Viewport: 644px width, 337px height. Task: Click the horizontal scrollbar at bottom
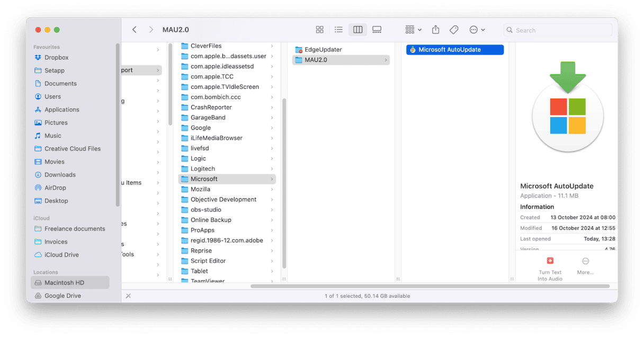pos(430,287)
